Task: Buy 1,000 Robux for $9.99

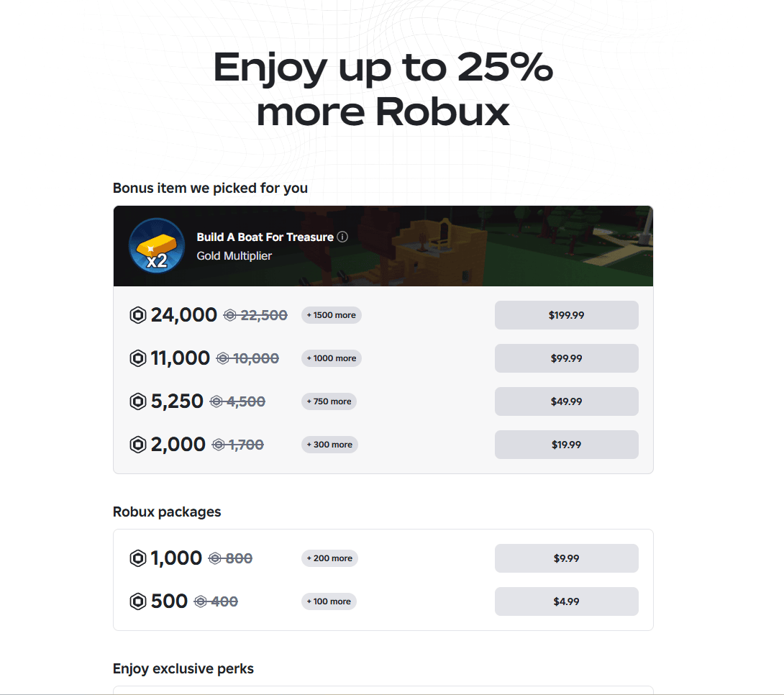Action: tap(566, 558)
